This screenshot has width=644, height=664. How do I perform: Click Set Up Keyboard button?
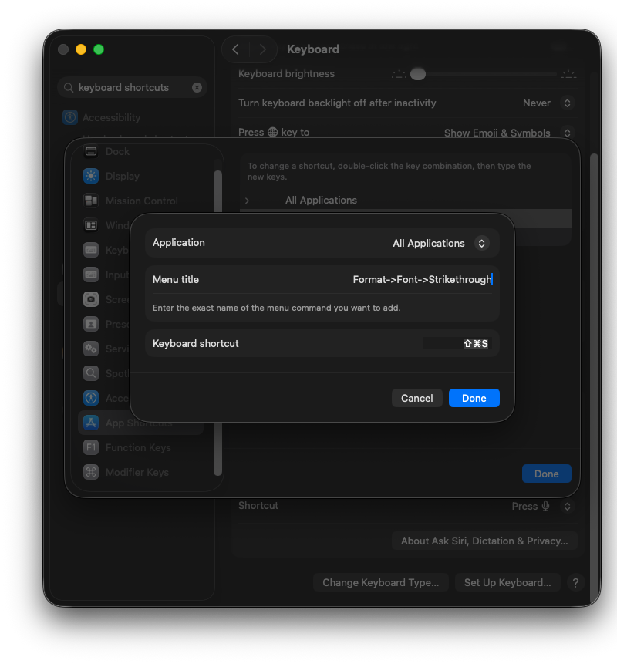point(507,583)
